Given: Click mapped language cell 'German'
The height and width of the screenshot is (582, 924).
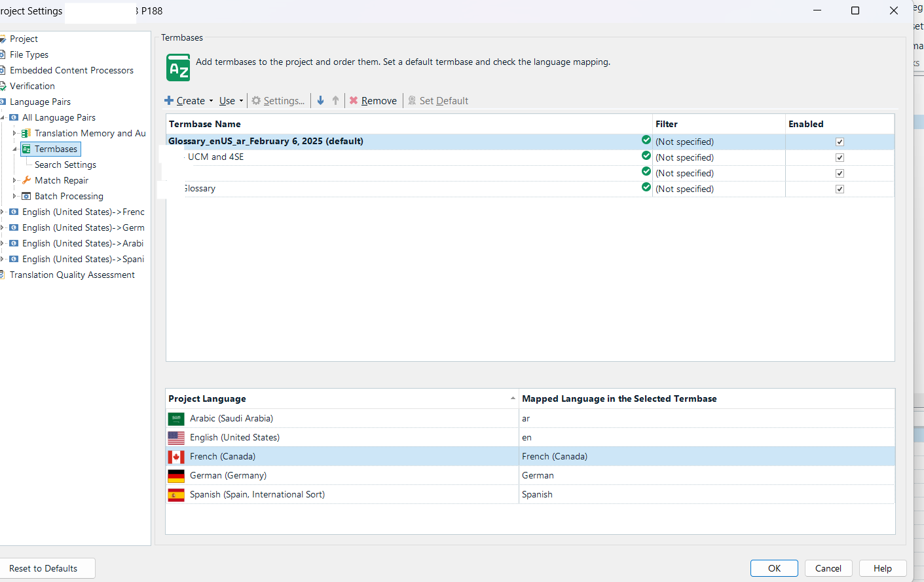Looking at the screenshot, I should pos(707,475).
